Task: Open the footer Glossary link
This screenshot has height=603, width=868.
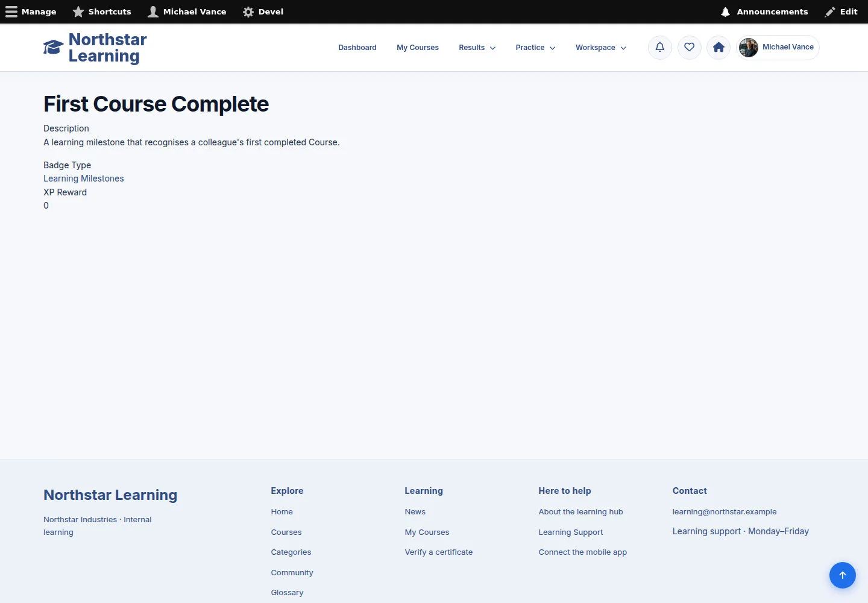Action: (288, 593)
